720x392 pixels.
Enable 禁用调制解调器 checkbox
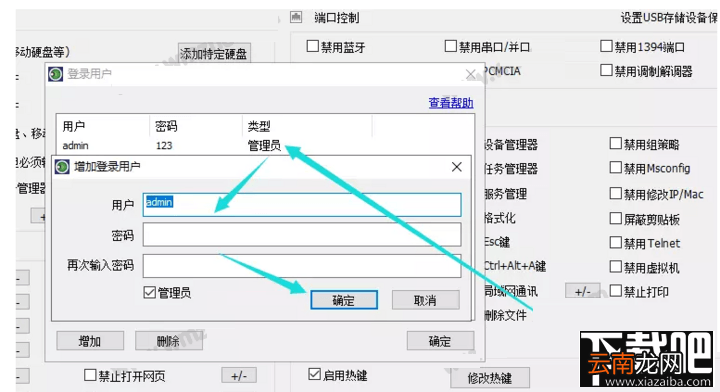click(606, 71)
